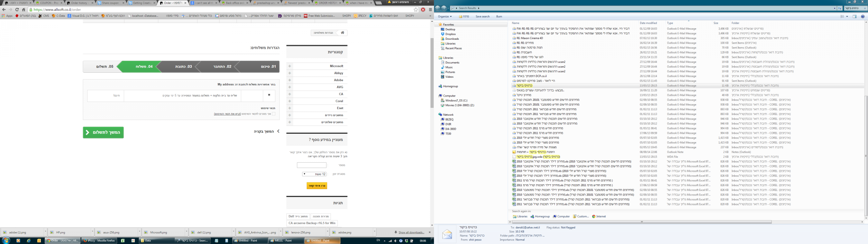The width and height of the screenshot is (868, 244).
Task: Click Show all downloads link
Action: click(x=412, y=232)
